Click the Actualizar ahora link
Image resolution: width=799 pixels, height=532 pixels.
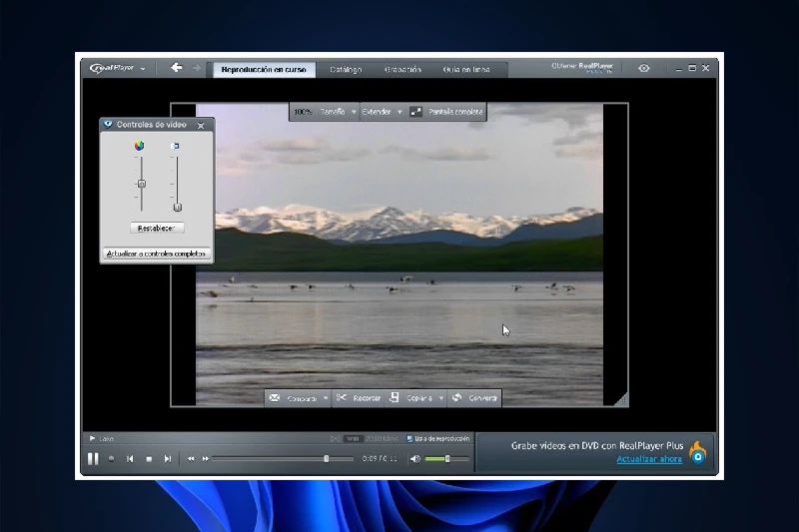tap(649, 459)
